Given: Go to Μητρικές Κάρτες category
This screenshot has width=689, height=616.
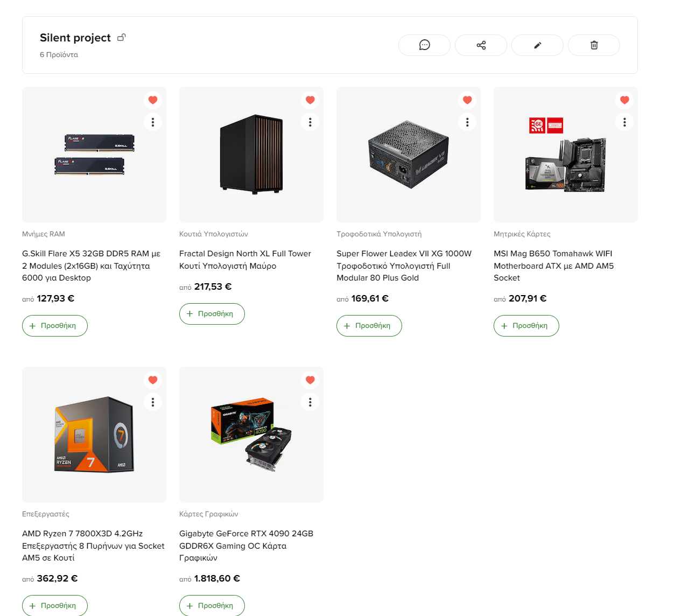Looking at the screenshot, I should (522, 234).
